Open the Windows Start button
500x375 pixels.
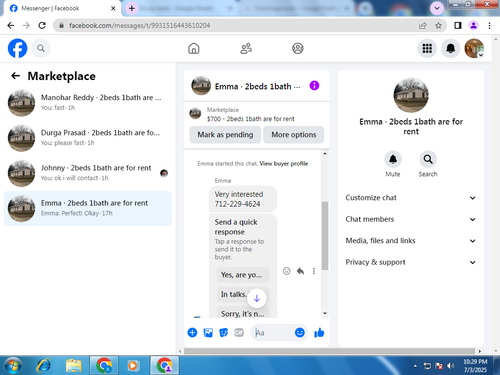13,365
